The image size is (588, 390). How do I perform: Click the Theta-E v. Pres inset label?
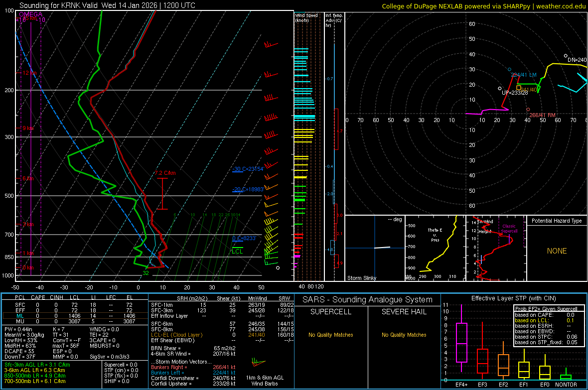pos(435,235)
